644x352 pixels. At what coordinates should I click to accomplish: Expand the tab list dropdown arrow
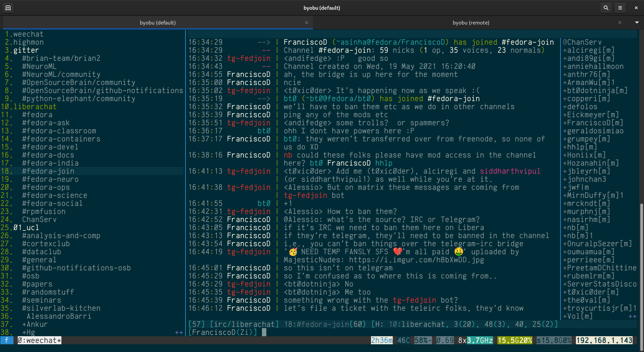coord(637,23)
